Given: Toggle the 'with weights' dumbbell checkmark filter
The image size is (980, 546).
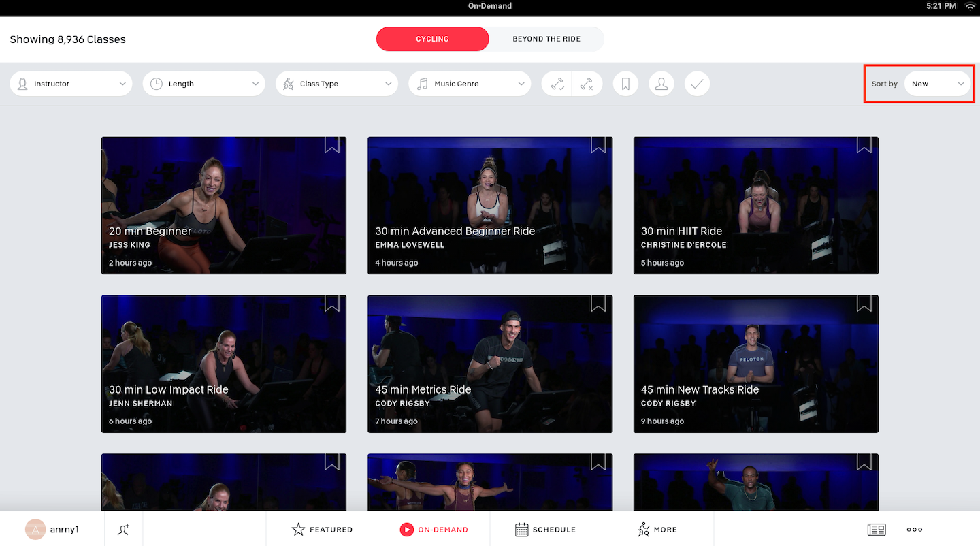Looking at the screenshot, I should point(557,84).
